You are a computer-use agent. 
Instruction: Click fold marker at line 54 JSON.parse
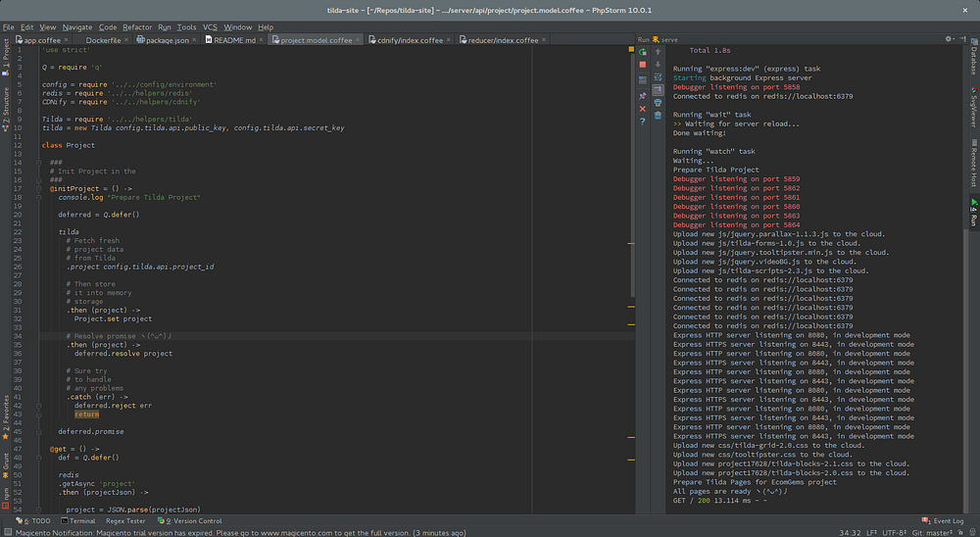coord(39,510)
